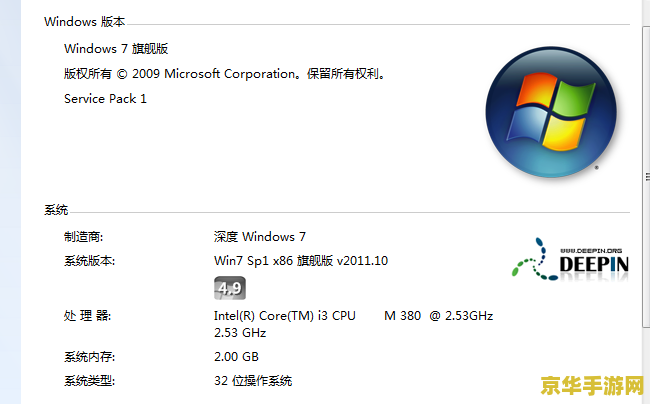Click the 系统版本 label

[90, 261]
